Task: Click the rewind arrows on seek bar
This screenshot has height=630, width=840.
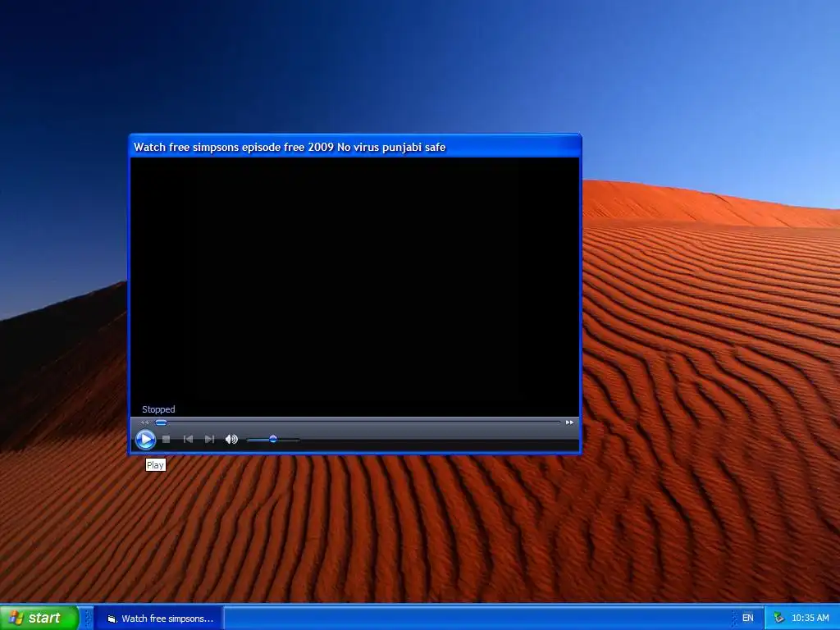Action: click(x=144, y=422)
